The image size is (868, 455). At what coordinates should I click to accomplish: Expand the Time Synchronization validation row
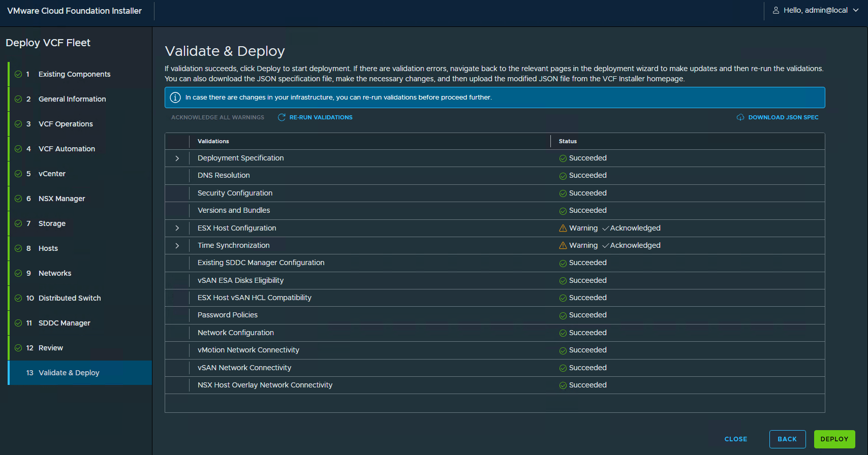tap(177, 246)
